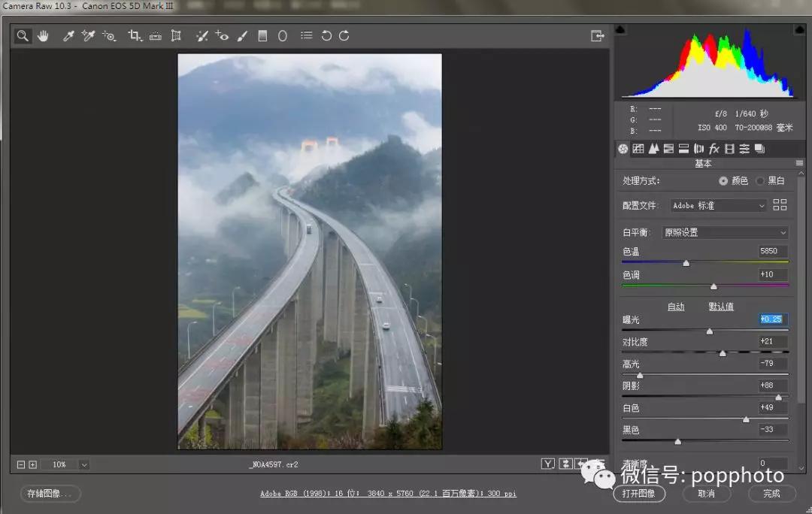This screenshot has height=514, width=812.
Task: Select the Hand tool
Action: 43,35
